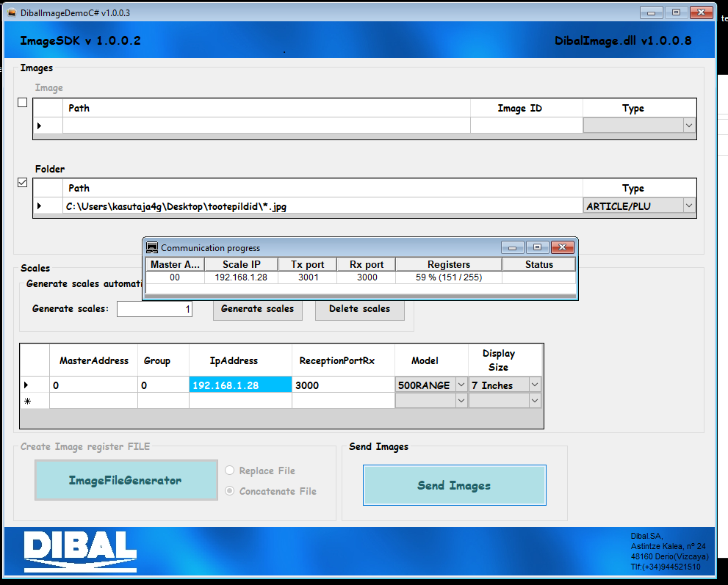Select the Replace File radio option
The width and height of the screenshot is (728, 585).
[x=229, y=470]
